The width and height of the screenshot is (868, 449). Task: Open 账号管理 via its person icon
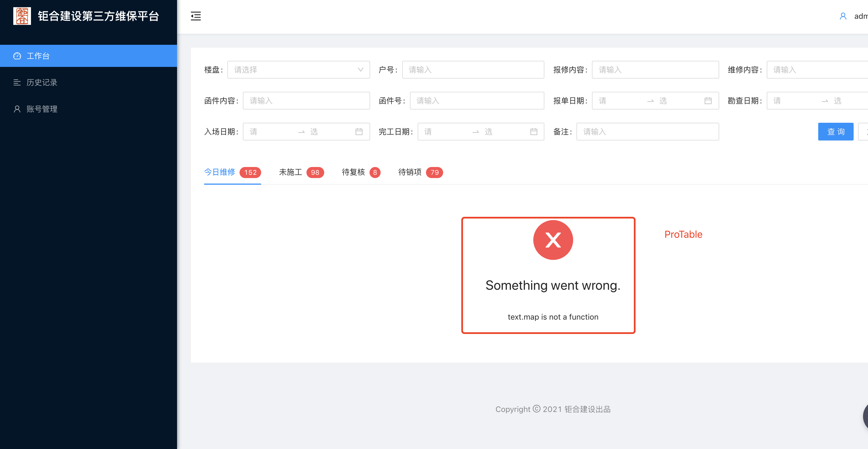tap(17, 109)
